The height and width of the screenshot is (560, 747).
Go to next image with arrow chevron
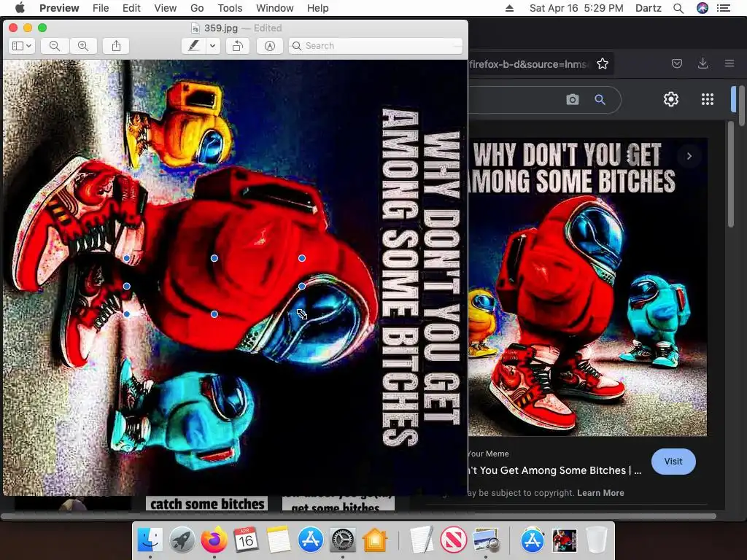[x=689, y=156]
